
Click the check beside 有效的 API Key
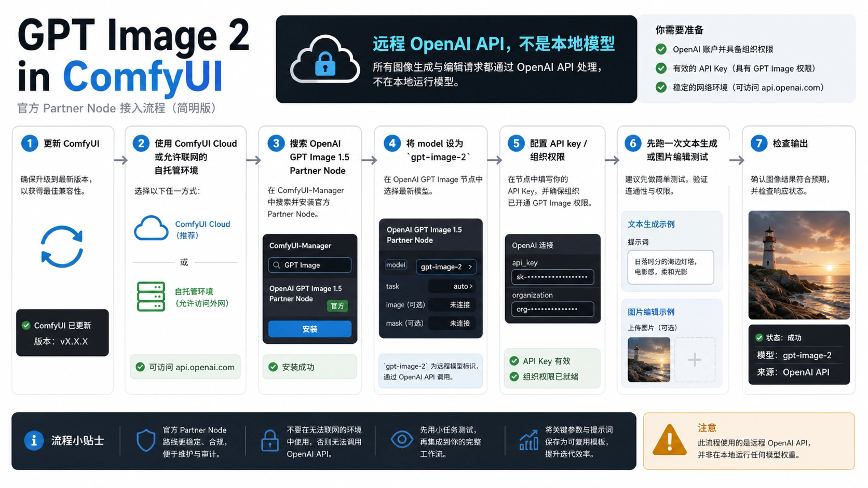coord(661,68)
